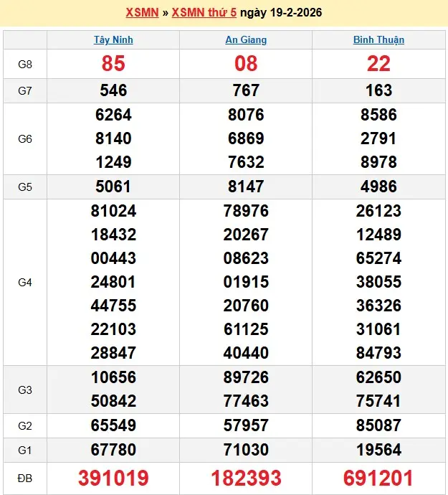The width and height of the screenshot is (448, 495).
Task: Click the ĐB row label
Action: tap(25, 478)
